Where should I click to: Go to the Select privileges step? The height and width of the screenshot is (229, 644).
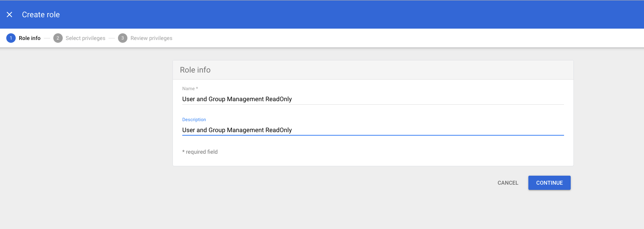(85, 38)
